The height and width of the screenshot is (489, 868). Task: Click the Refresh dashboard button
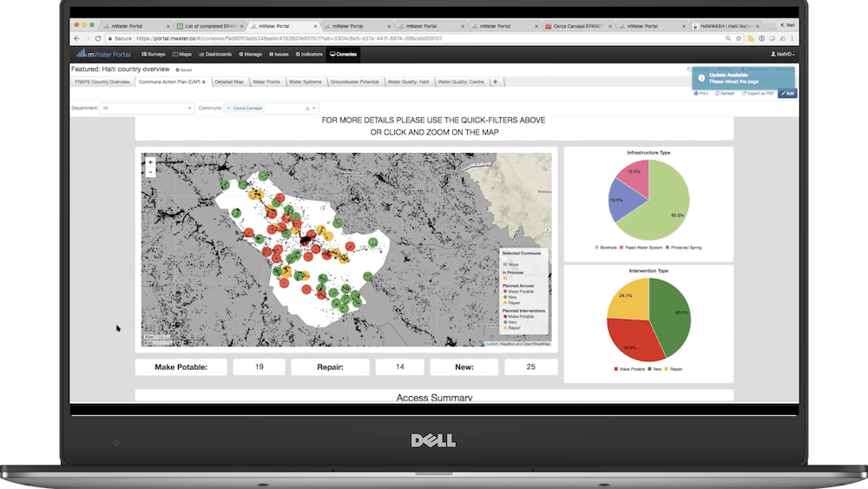(725, 93)
